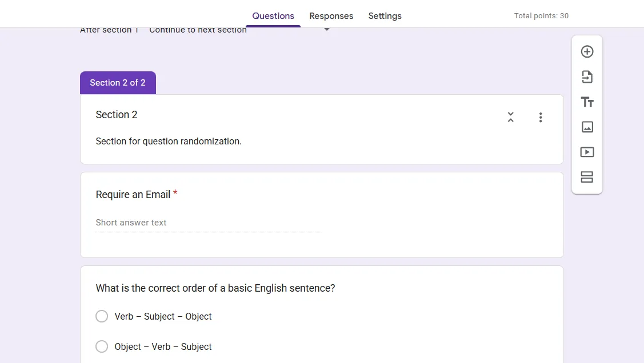The height and width of the screenshot is (363, 644).
Task: Select the "Object – Verb – Subject" option
Action: tap(102, 346)
